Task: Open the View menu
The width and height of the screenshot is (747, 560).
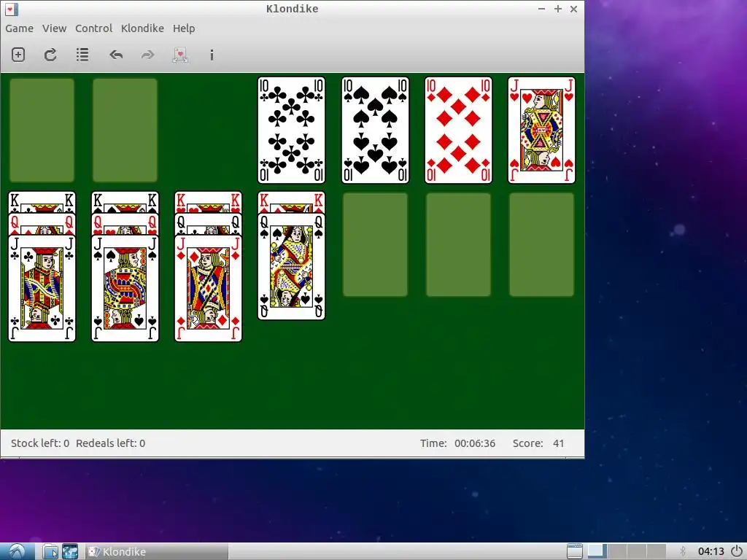Action: coord(54,28)
